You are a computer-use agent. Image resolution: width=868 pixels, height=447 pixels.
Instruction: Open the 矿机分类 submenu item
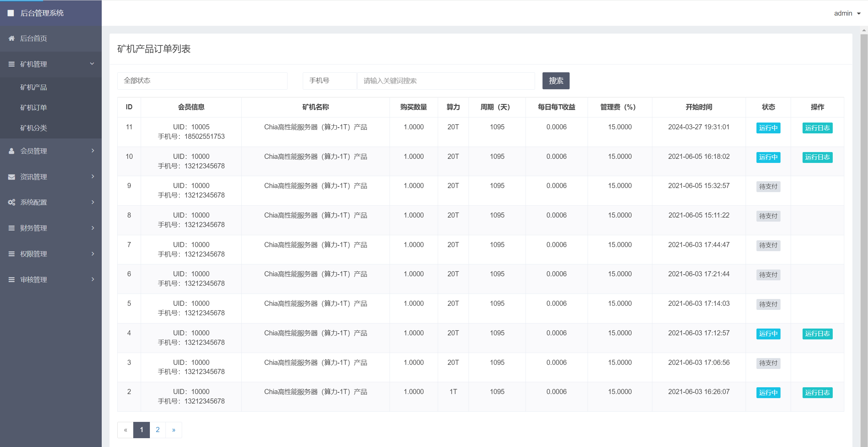coord(34,128)
